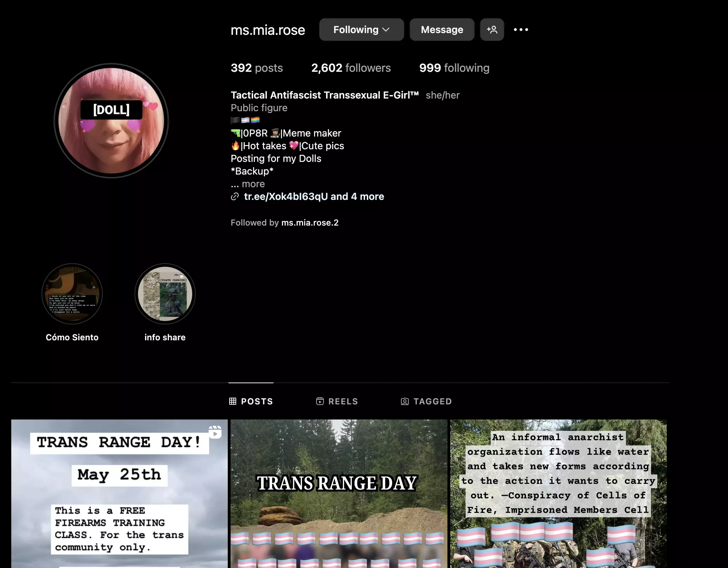
Task: Click the Message button
Action: click(x=442, y=30)
